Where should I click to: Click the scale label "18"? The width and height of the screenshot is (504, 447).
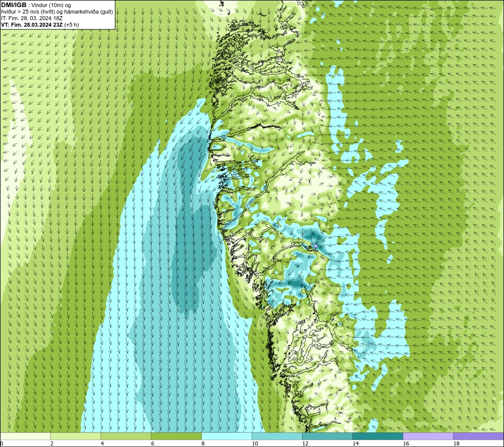click(x=456, y=443)
